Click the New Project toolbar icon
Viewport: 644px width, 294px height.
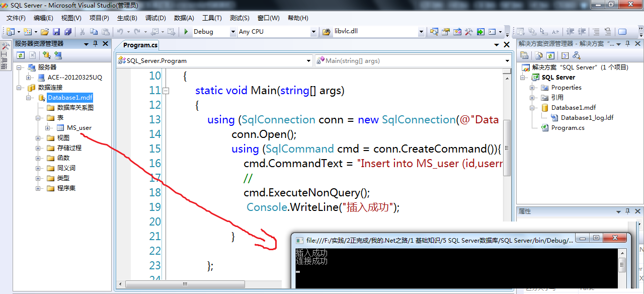point(10,31)
